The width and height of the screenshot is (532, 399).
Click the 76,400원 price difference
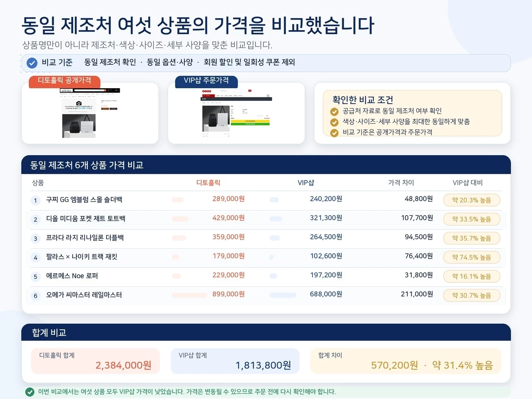point(419,256)
